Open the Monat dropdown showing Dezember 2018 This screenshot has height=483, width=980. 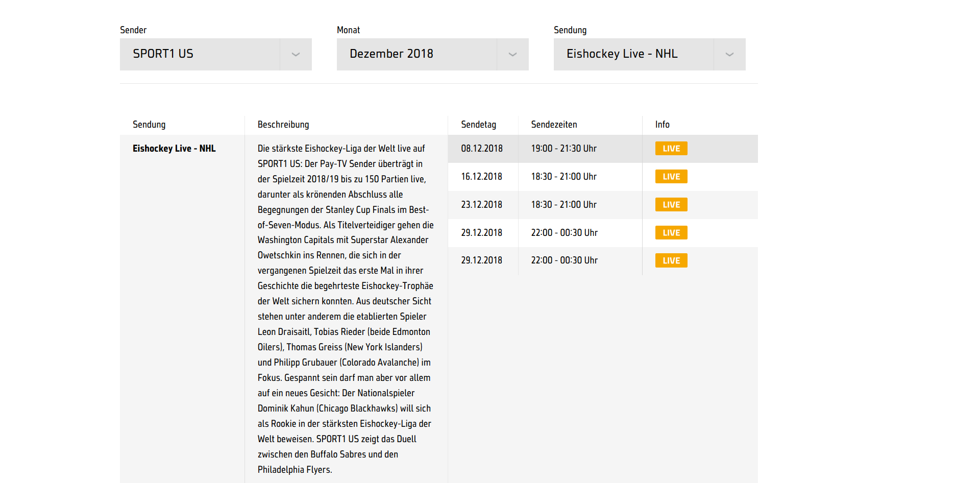(432, 54)
